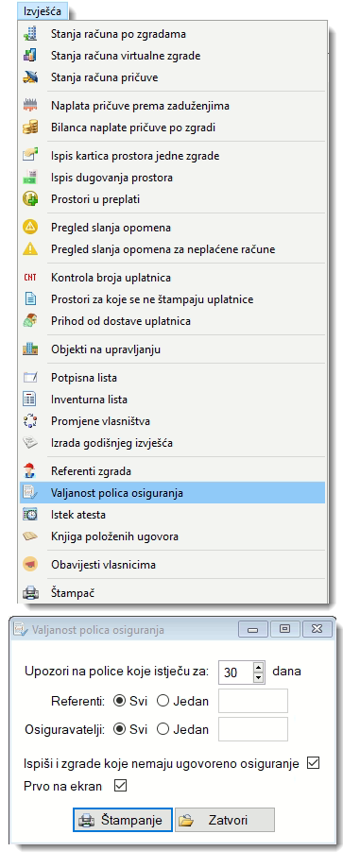The image size is (343, 868).
Task: Click the Bilanca naplate pričuve coins icon
Action: 30,128
